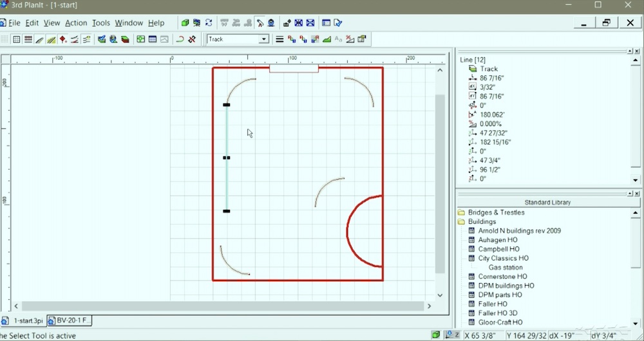
Task: Click the first red-blue lettered icon after lines icon
Action: click(x=292, y=39)
